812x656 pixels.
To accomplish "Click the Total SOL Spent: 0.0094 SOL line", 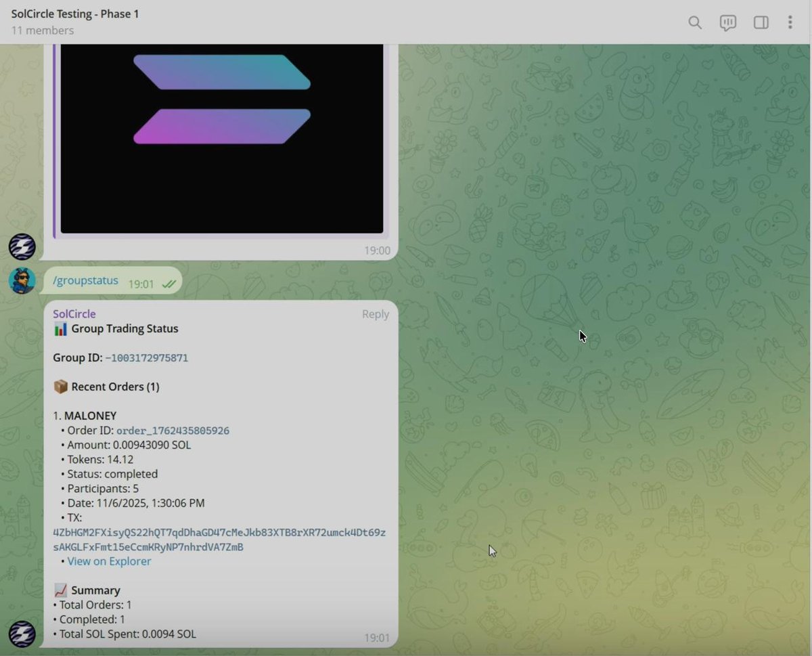I will [x=127, y=634].
